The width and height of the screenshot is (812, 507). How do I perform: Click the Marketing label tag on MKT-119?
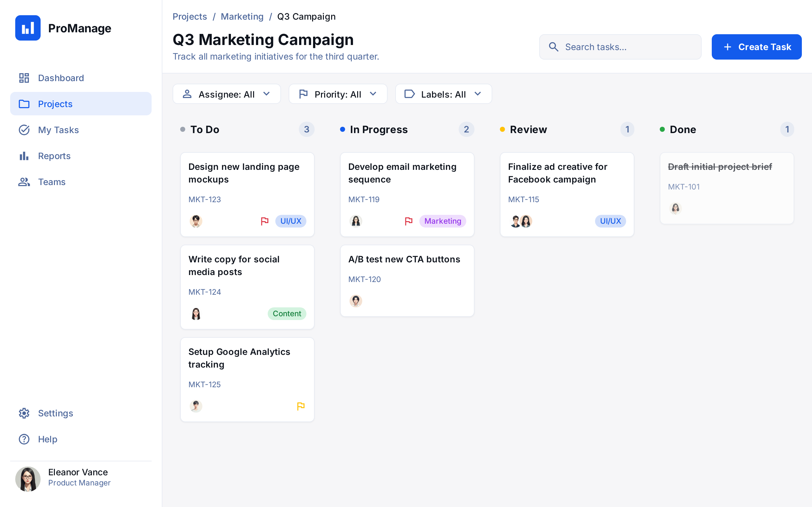tap(442, 221)
